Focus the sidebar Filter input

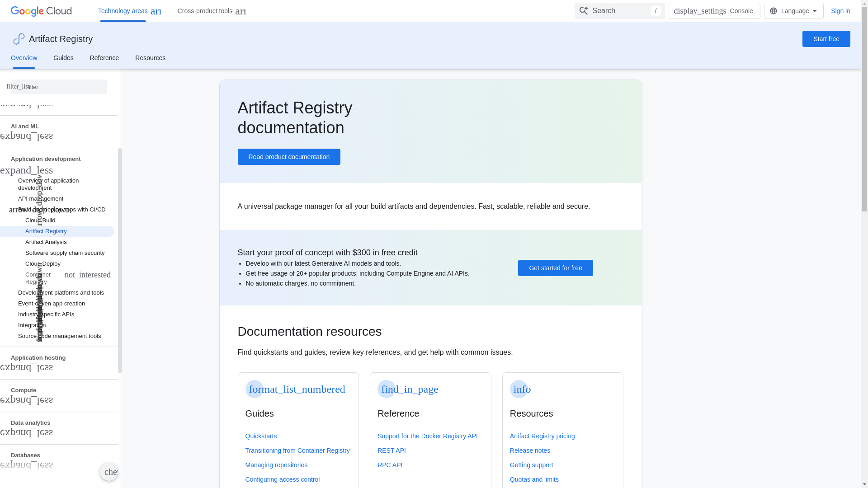[x=59, y=87]
